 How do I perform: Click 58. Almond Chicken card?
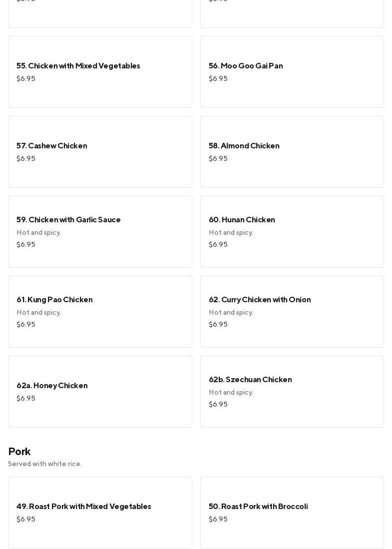point(292,152)
